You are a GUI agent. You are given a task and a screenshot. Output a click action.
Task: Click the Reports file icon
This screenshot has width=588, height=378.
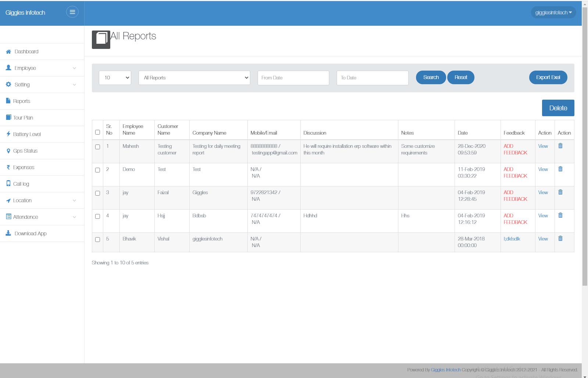coord(8,100)
